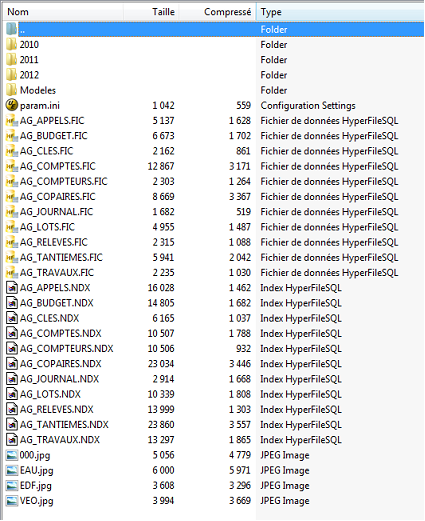Sort by Compressé column header
This screenshot has height=521, width=425.
point(217,12)
